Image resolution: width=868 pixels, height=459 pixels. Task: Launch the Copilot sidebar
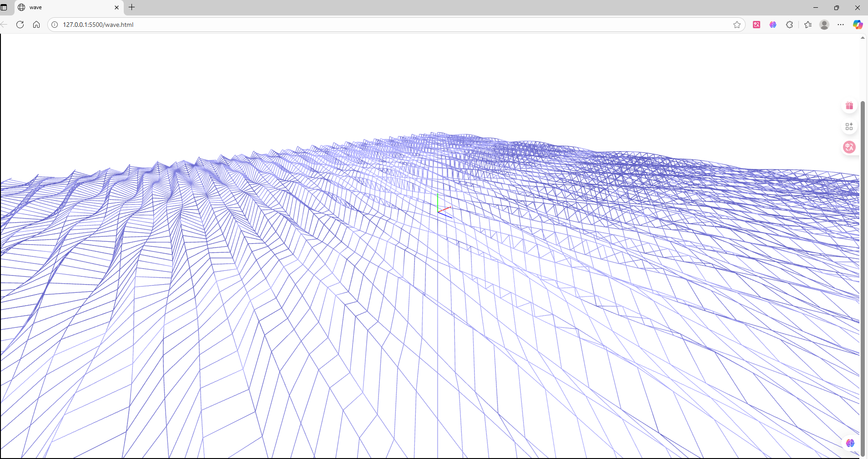tap(858, 25)
